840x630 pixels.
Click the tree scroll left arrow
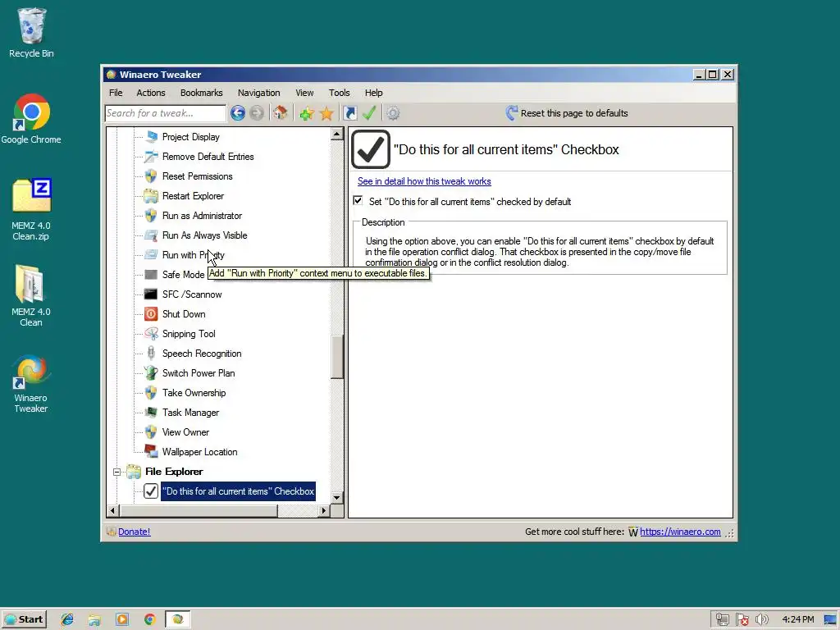(x=112, y=510)
